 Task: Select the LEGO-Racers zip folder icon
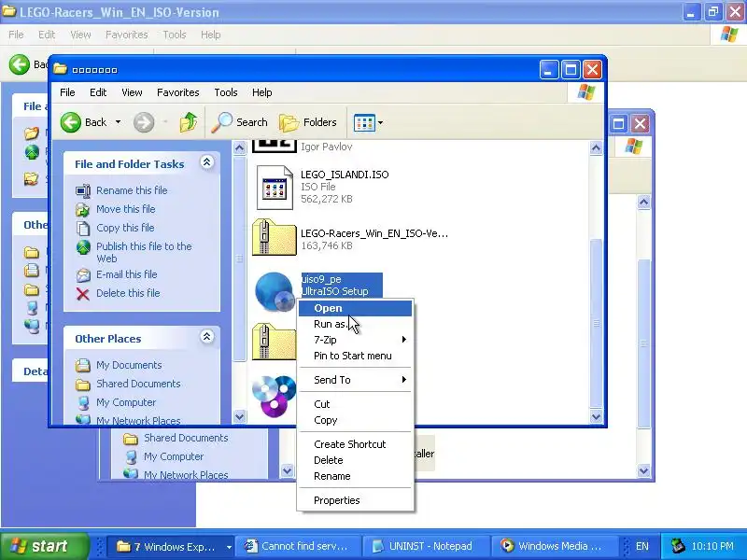(x=275, y=238)
